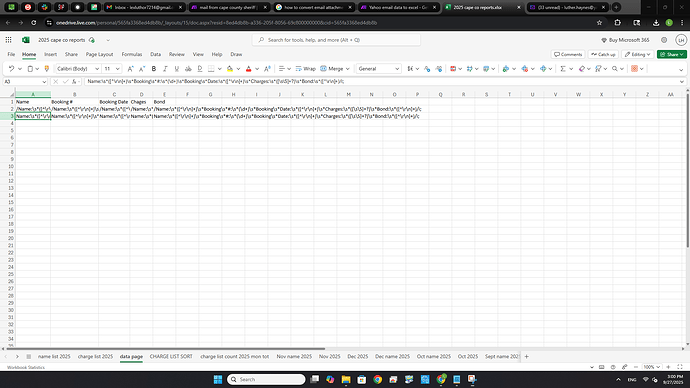Apply the yellow fill color bucket

[230, 69]
